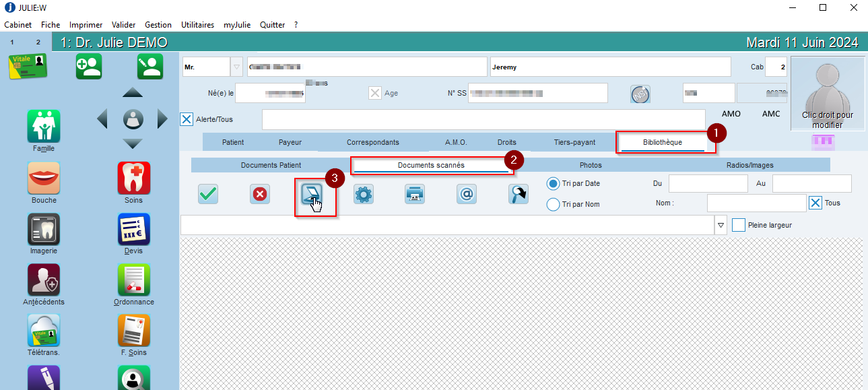
Task: Switch to the Photos tab
Action: click(591, 165)
